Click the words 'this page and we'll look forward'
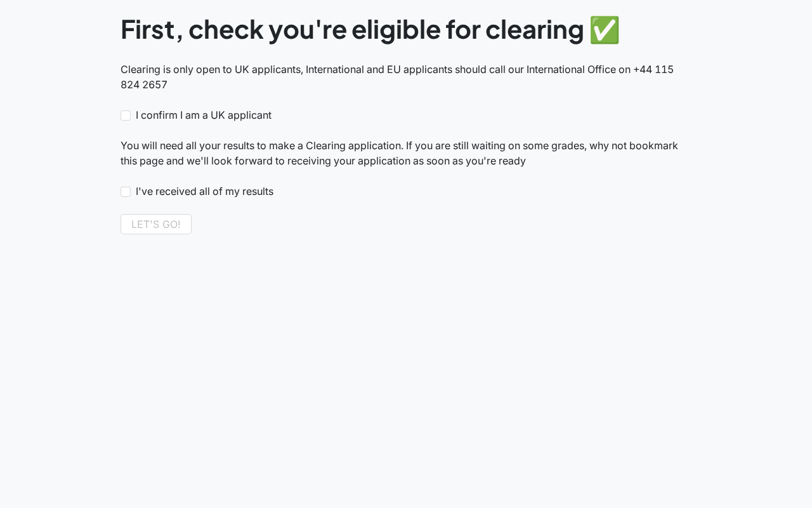Image resolution: width=812 pixels, height=508 pixels. pyautogui.click(x=196, y=161)
